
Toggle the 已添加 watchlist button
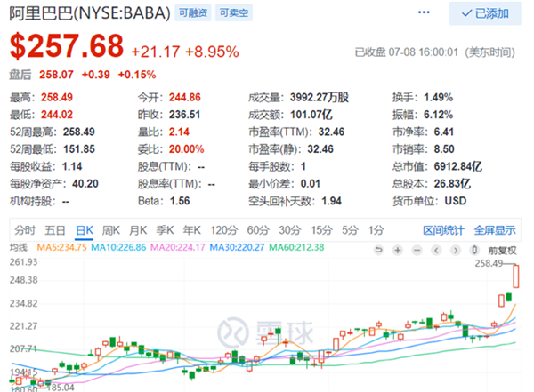[486, 14]
